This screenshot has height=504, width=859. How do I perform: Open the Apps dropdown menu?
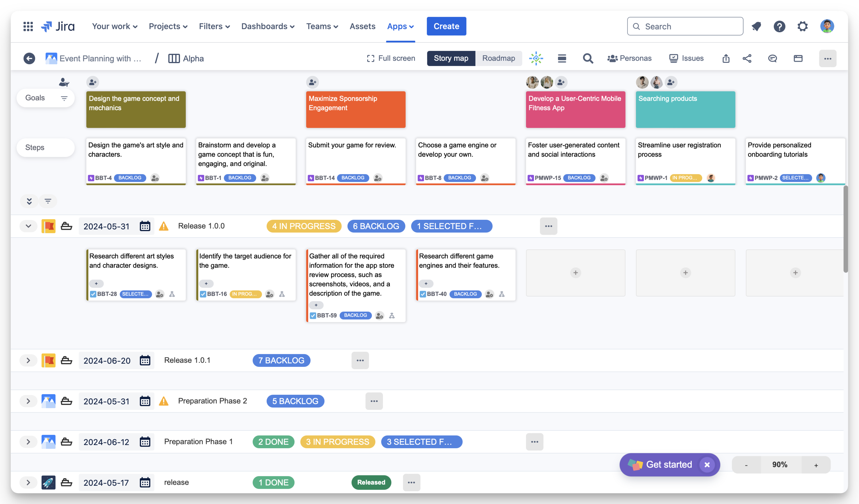400,26
